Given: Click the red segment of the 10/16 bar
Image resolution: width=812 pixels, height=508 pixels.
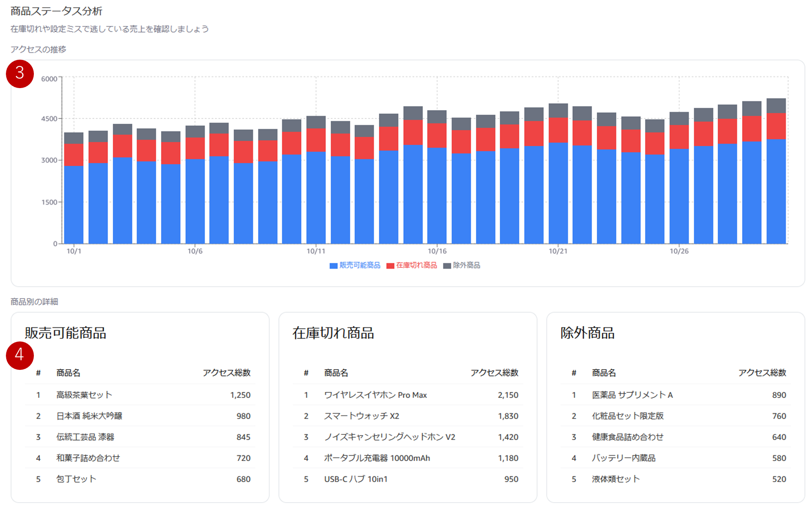Looking at the screenshot, I should (437, 135).
